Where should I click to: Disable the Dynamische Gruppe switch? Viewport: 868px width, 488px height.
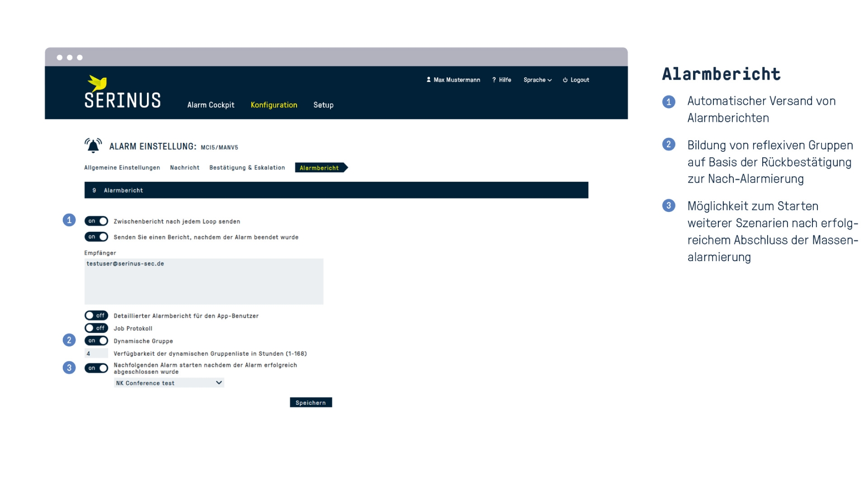click(96, 341)
